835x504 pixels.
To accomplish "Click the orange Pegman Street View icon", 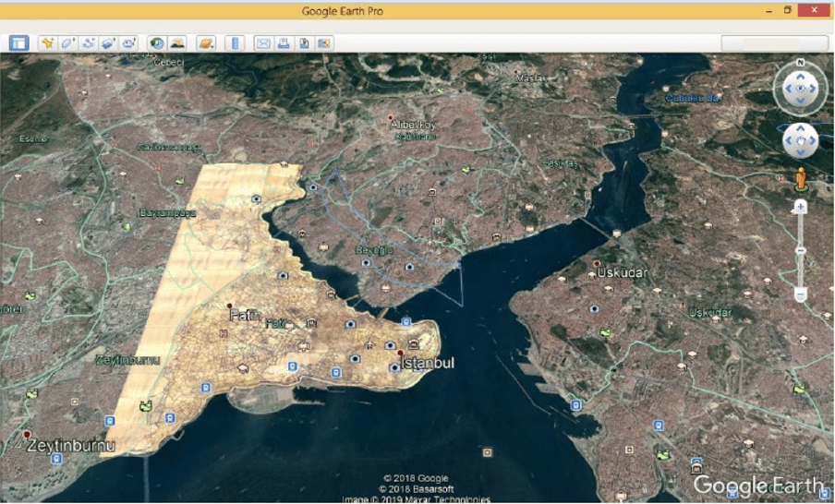I will (x=800, y=178).
